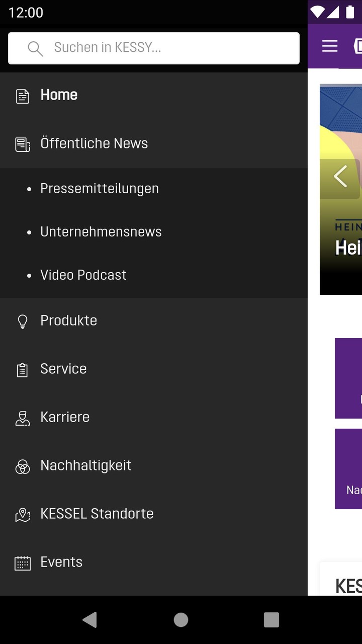
Task: Tap the person icon for Karriere
Action: pos(23,418)
